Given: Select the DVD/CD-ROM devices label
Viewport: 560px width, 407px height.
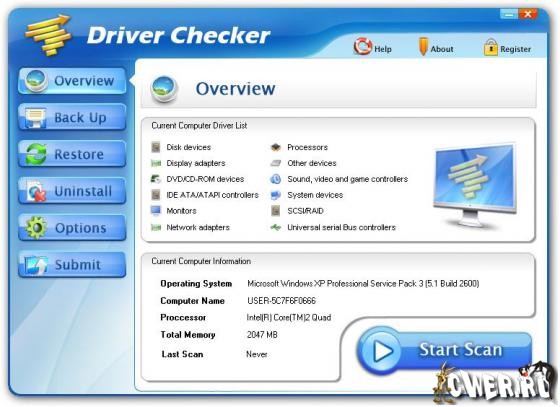Looking at the screenshot, I should pyautogui.click(x=205, y=179).
